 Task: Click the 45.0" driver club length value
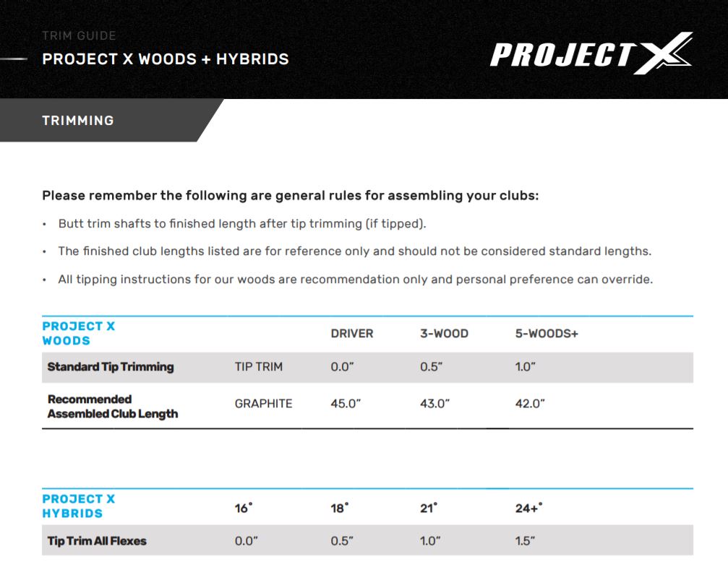point(346,404)
